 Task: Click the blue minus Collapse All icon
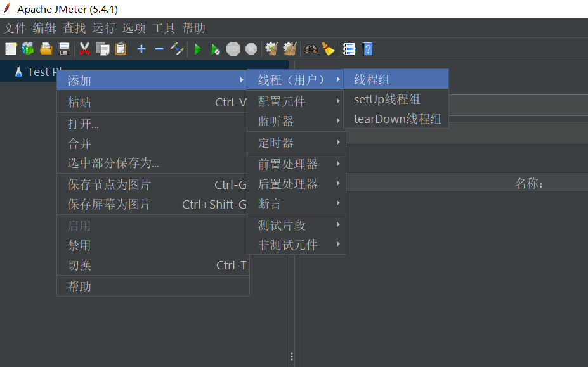(159, 49)
